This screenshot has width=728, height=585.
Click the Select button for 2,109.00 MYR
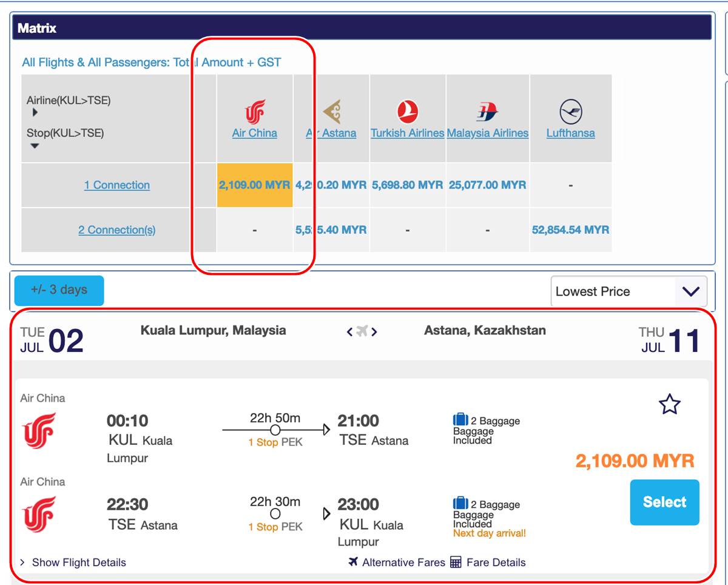click(x=665, y=502)
